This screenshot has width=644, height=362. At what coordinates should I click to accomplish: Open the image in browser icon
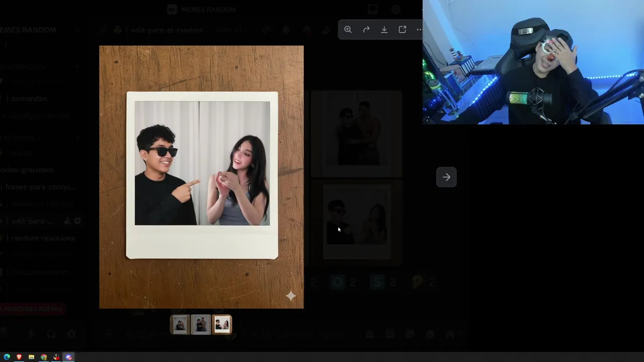click(403, 30)
